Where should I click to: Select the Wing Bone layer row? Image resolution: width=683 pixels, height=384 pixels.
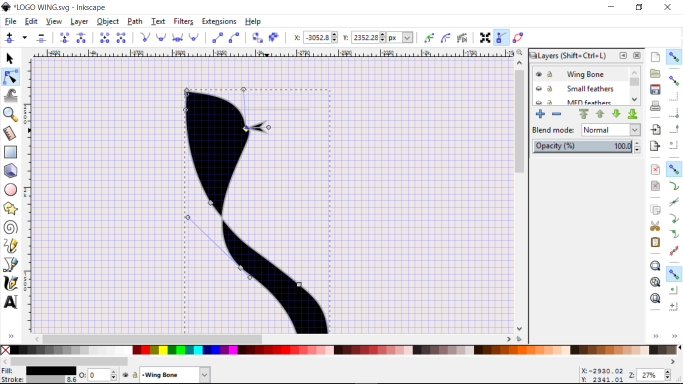point(581,74)
